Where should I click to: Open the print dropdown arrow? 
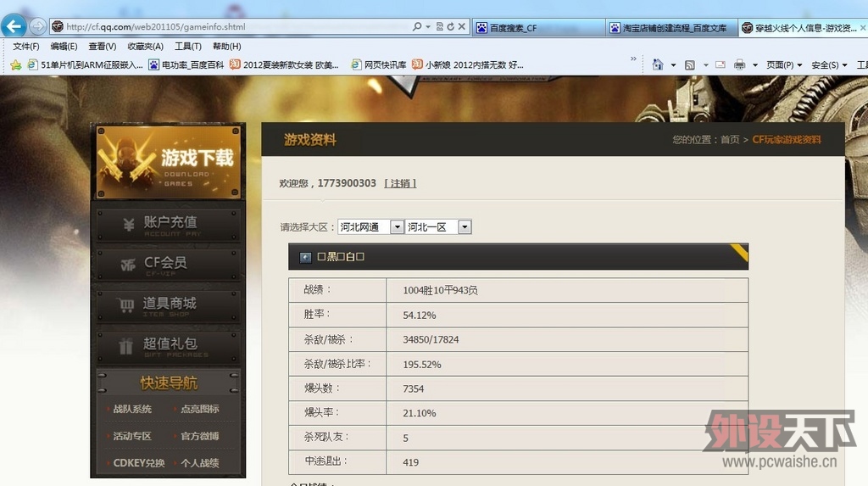(x=755, y=65)
